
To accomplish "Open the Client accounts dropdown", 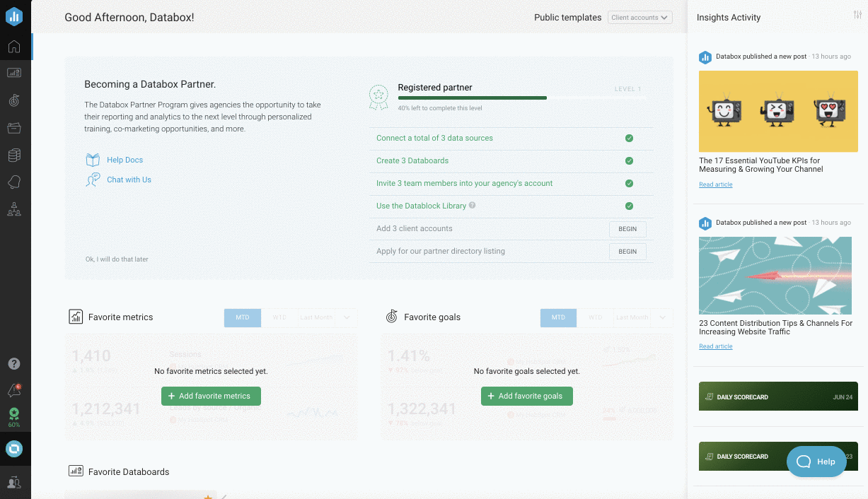I will pos(640,18).
